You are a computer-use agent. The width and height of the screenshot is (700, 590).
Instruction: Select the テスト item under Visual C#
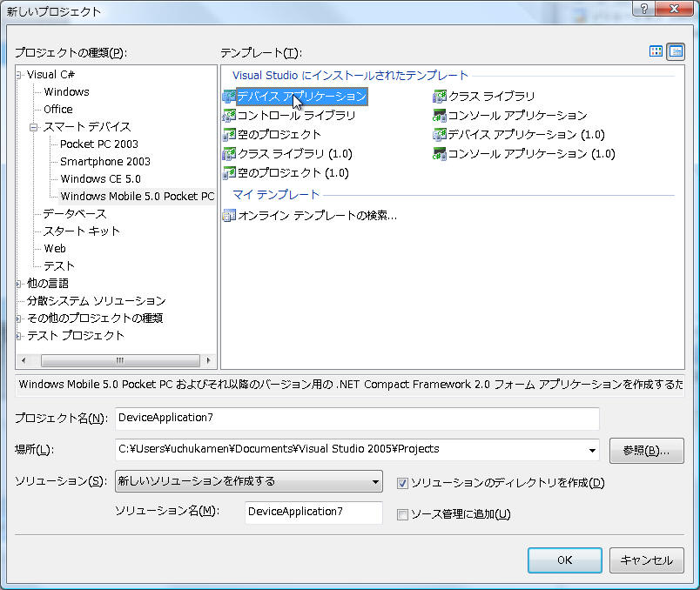click(x=59, y=266)
